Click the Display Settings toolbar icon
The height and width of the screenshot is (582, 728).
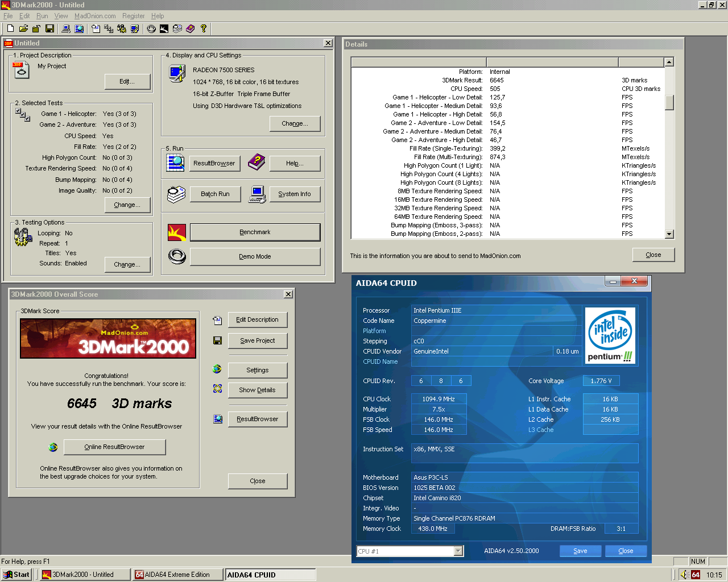pyautogui.click(x=135, y=28)
